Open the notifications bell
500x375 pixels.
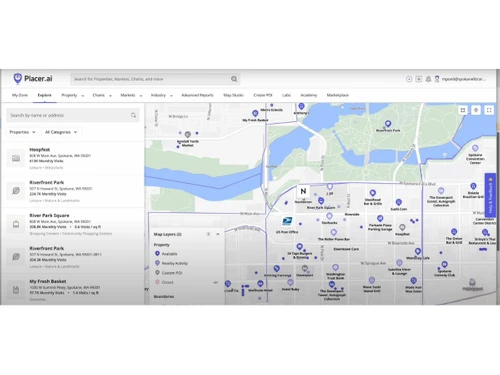(x=428, y=79)
